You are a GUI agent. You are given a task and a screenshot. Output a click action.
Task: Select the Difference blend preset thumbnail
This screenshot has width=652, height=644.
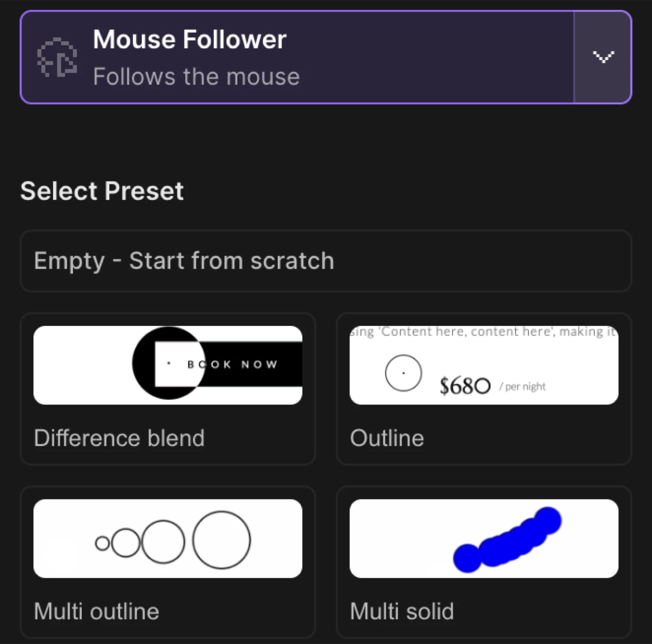(x=167, y=365)
